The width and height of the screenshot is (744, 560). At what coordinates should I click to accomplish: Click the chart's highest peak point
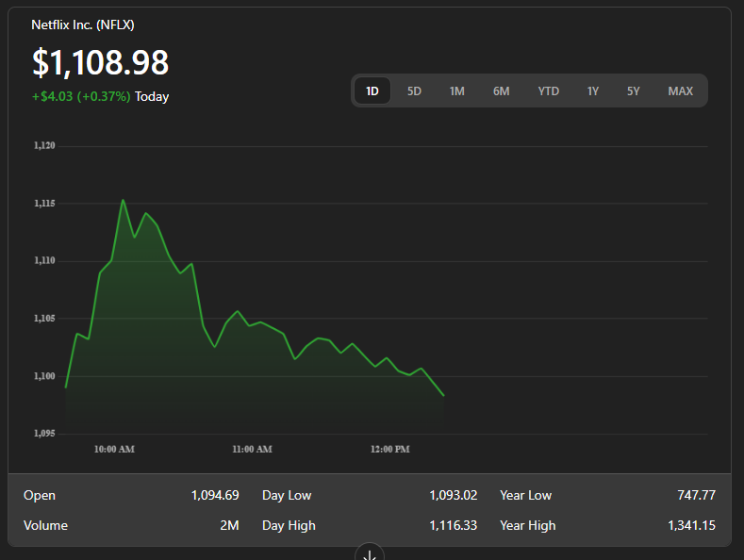coord(123,200)
